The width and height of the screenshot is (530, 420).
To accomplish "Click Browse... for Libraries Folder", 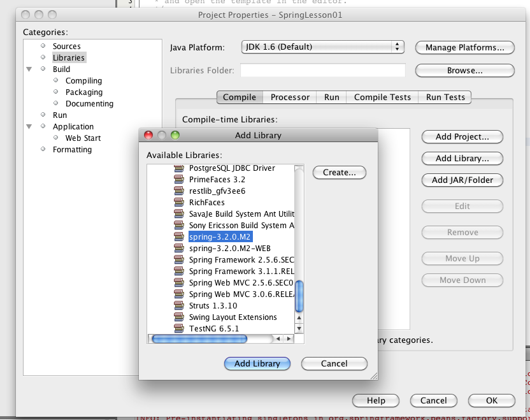I will (465, 70).
